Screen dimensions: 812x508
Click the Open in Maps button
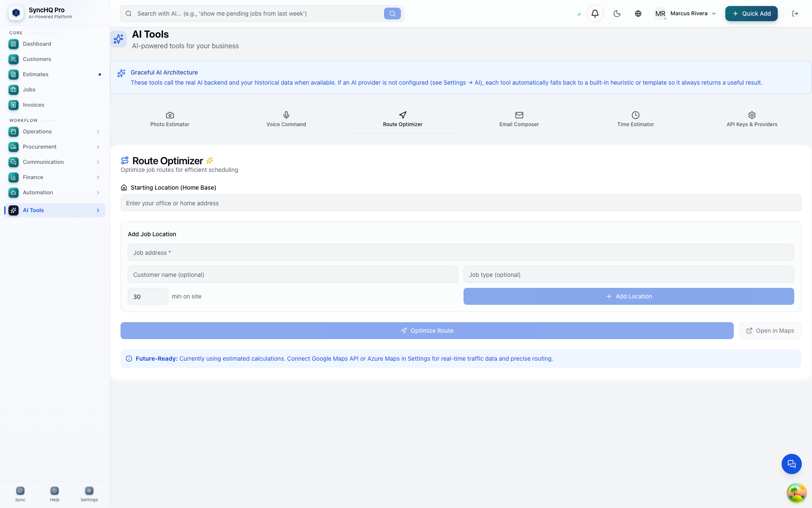pos(770,331)
